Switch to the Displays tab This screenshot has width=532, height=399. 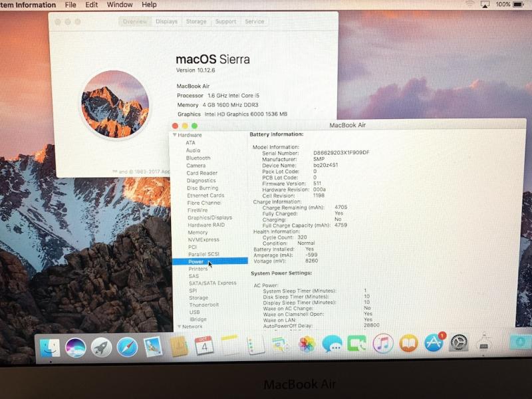click(x=166, y=21)
